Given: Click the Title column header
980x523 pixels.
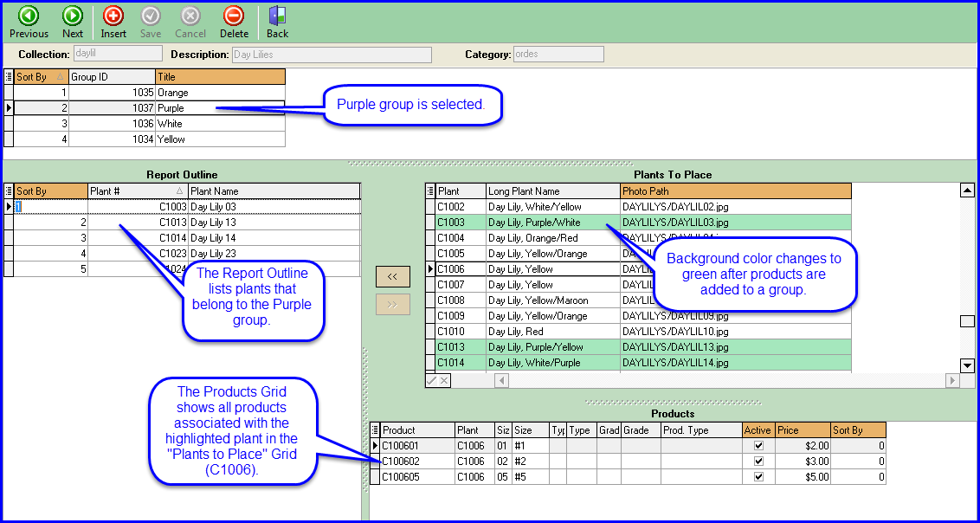Looking at the screenshot, I should click(x=220, y=77).
